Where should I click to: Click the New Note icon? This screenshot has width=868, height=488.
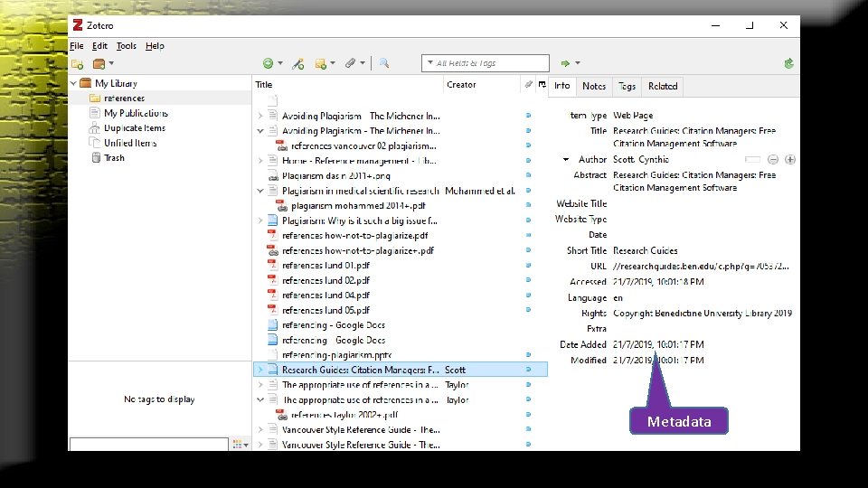point(320,64)
